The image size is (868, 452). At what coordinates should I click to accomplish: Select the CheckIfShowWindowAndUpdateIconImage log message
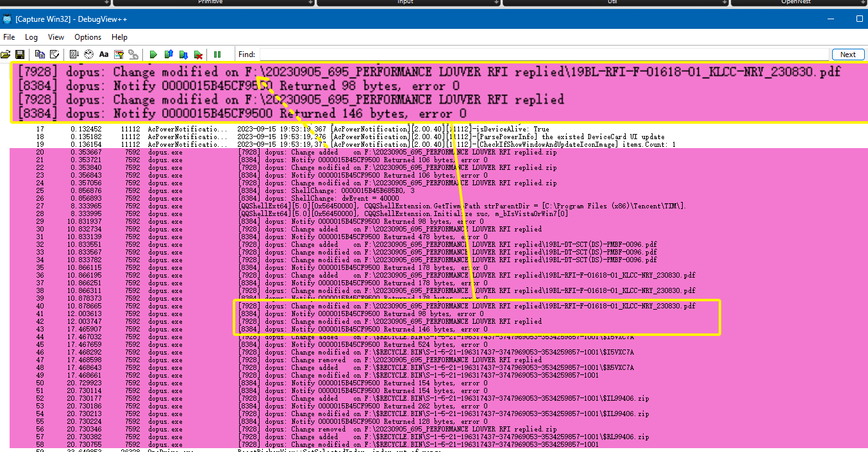[456, 144]
